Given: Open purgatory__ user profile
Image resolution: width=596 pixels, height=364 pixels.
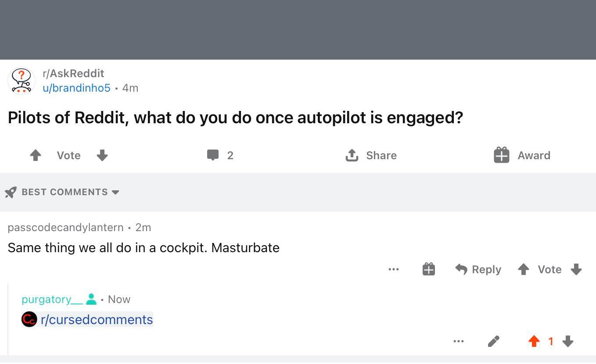Looking at the screenshot, I should pyautogui.click(x=52, y=299).
